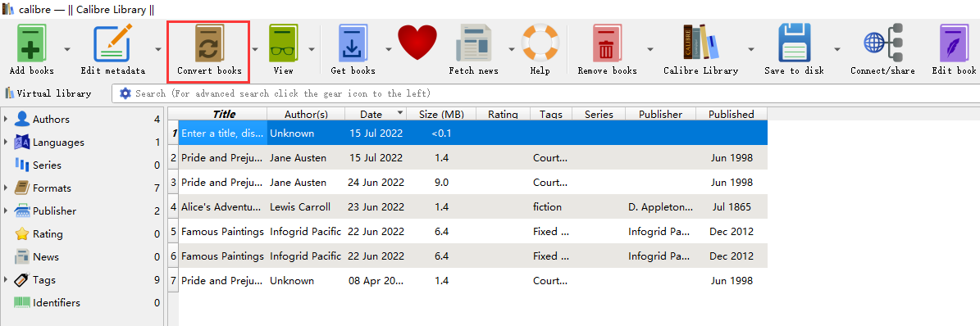Viewport: 980px width, 326px height.
Task: Click the Authors icon in the tag browser
Action: point(22,120)
